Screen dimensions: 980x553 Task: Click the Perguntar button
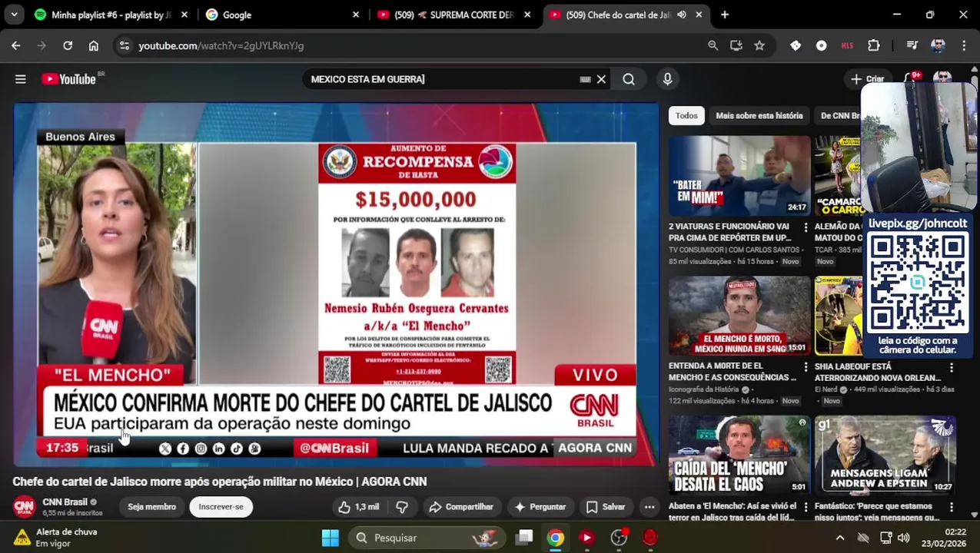pyautogui.click(x=540, y=507)
